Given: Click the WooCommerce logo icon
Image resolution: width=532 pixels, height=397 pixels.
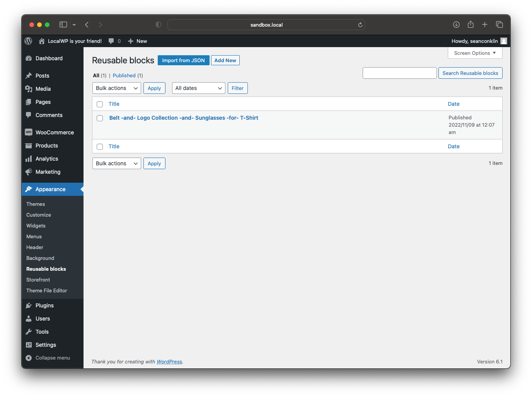Looking at the screenshot, I should click(29, 132).
